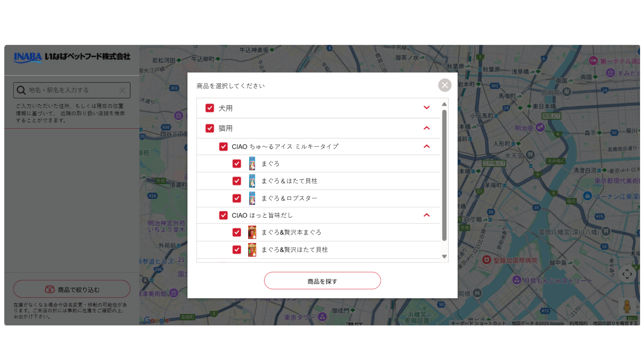Click the 根津美術館 museum marker icon
Screen dimensions: 644x356
(174, 293)
